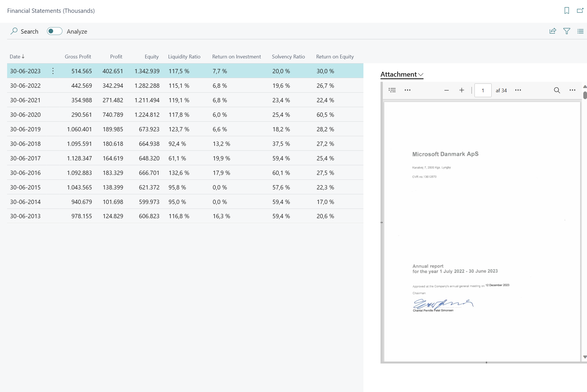The image size is (587, 392).
Task: Select the 30-06-2016 date row
Action: tap(185, 173)
